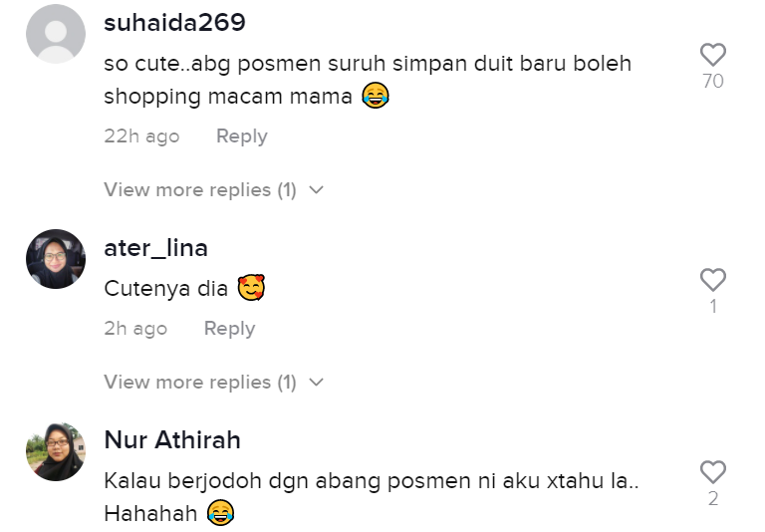Open Nur Athirah's profile picture
Screen dimensions: 765x532
point(56,451)
